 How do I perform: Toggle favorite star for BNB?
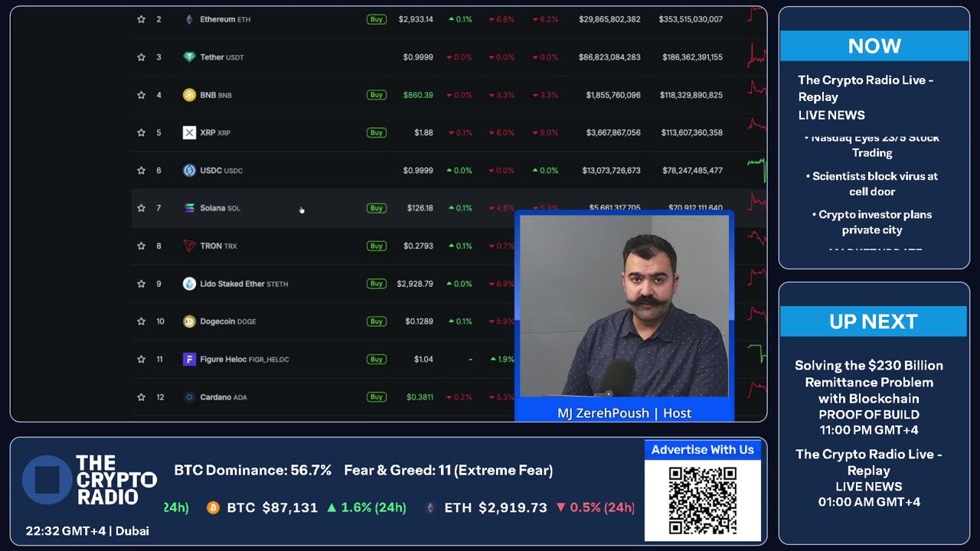click(141, 95)
